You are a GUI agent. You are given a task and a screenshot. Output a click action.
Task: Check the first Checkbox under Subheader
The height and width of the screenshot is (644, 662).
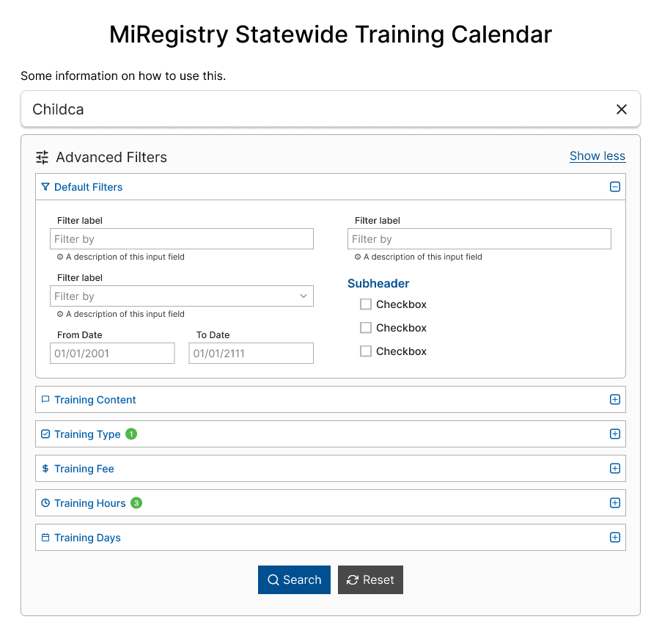pyautogui.click(x=366, y=304)
